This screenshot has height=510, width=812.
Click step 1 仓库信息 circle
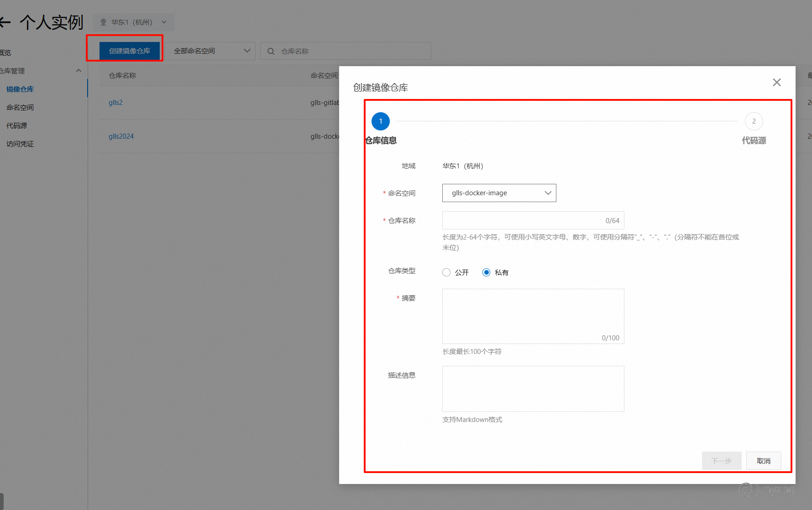click(x=381, y=121)
